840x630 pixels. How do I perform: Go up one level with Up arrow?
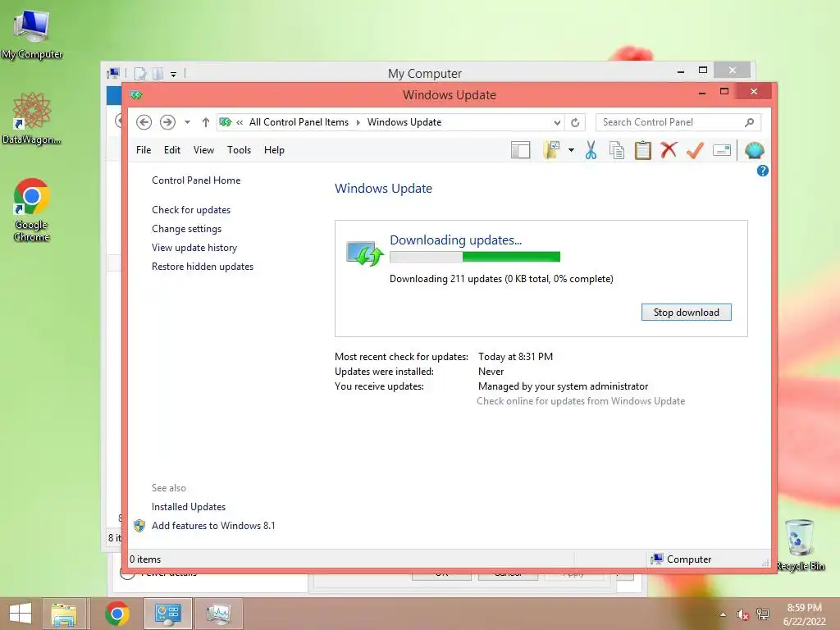click(205, 122)
